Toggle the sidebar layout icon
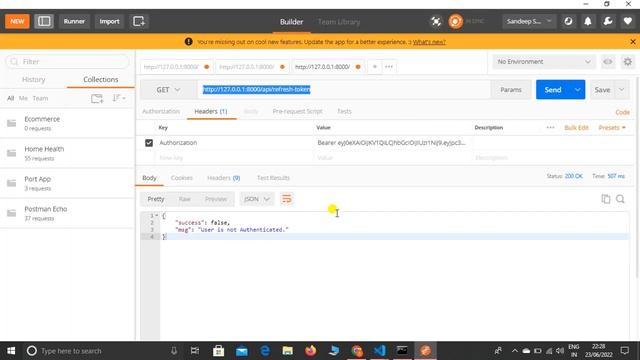Image resolution: width=640 pixels, height=360 pixels. coord(44,21)
